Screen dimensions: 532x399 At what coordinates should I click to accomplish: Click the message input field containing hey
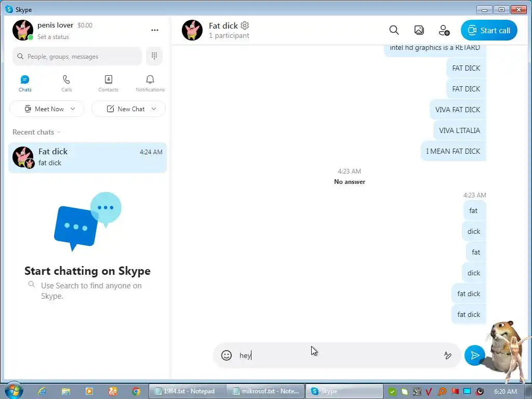336,355
